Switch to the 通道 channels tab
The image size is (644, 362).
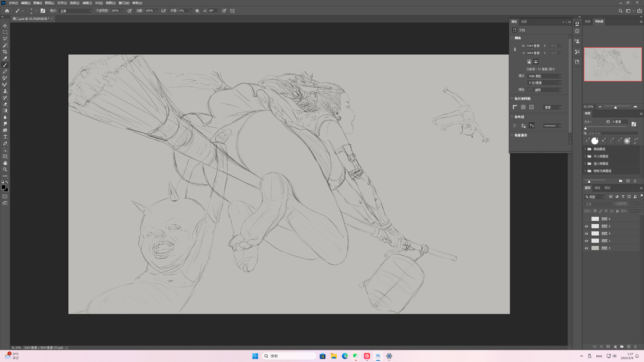598,188
